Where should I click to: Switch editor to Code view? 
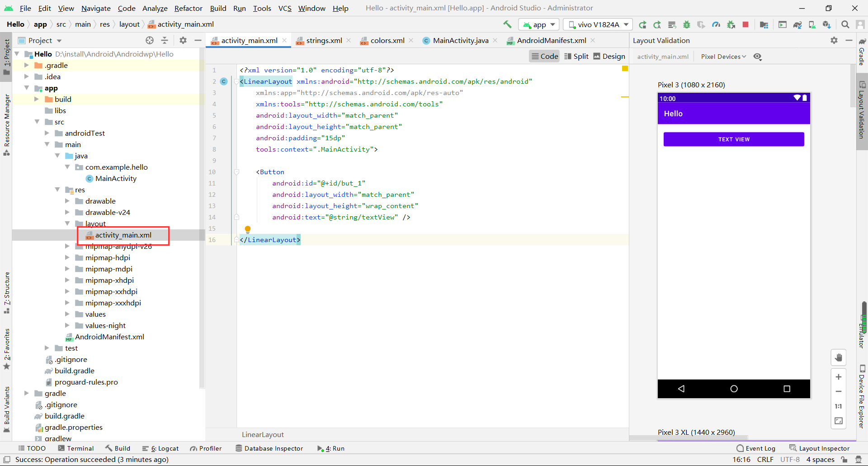pos(545,56)
